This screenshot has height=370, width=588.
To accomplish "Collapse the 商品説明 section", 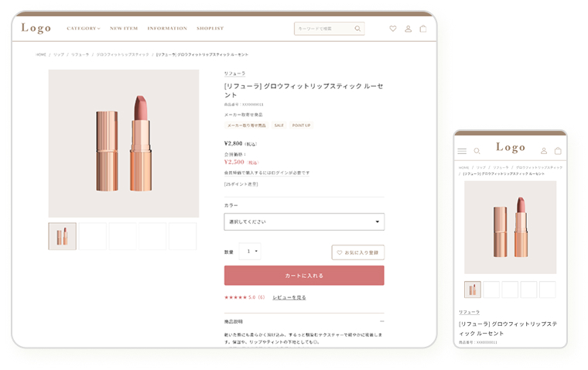I will point(381,320).
